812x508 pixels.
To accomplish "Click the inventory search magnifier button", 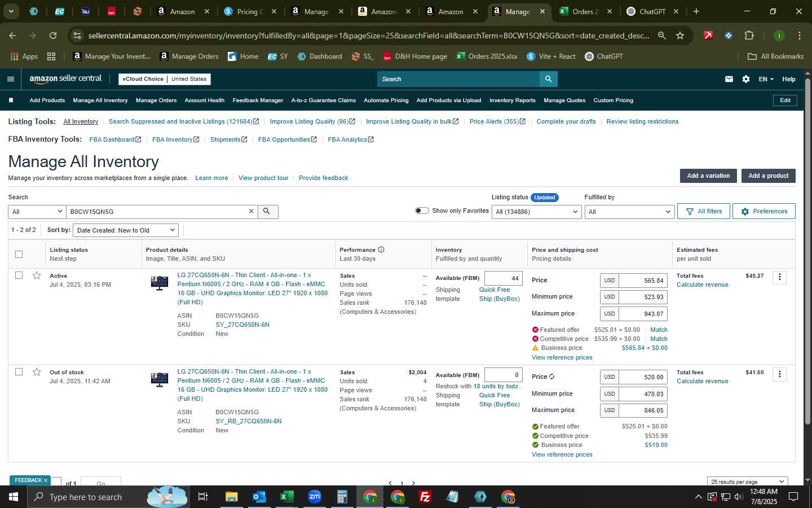I will pyautogui.click(x=267, y=212).
